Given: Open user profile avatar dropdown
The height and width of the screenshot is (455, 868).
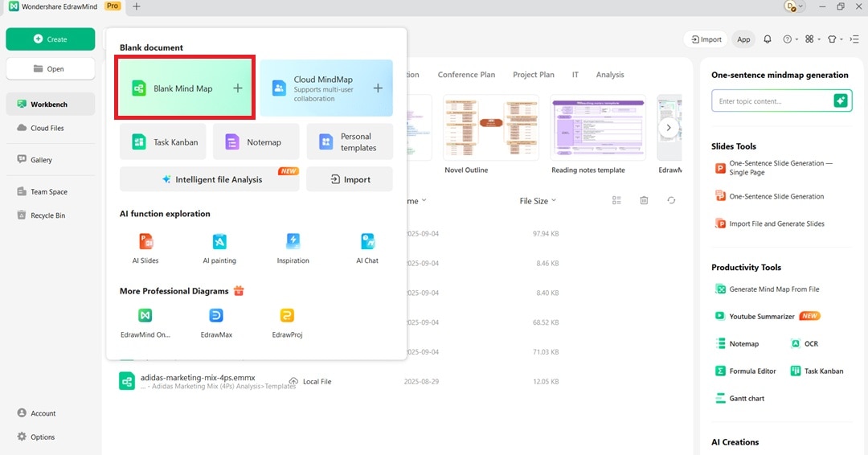Looking at the screenshot, I should [x=794, y=6].
